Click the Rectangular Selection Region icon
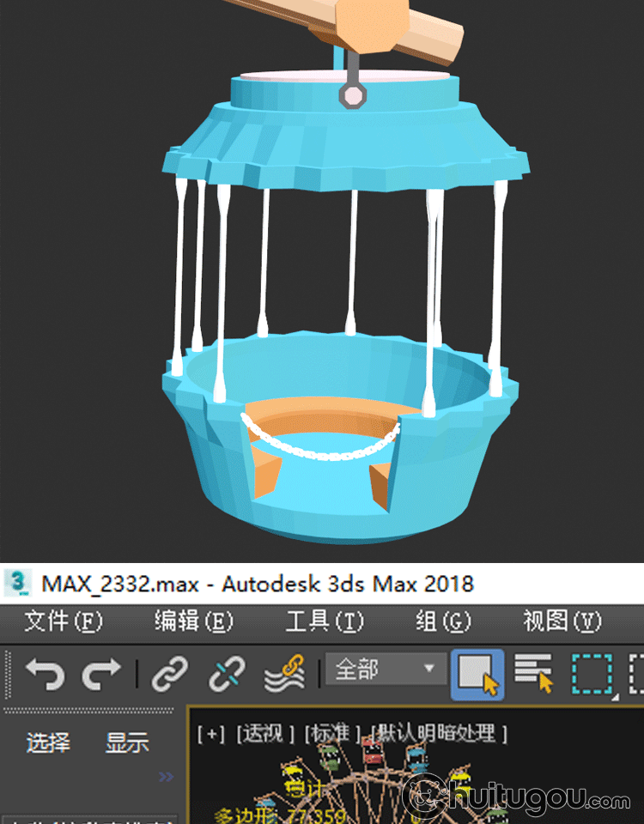This screenshot has height=824, width=644. 592,674
